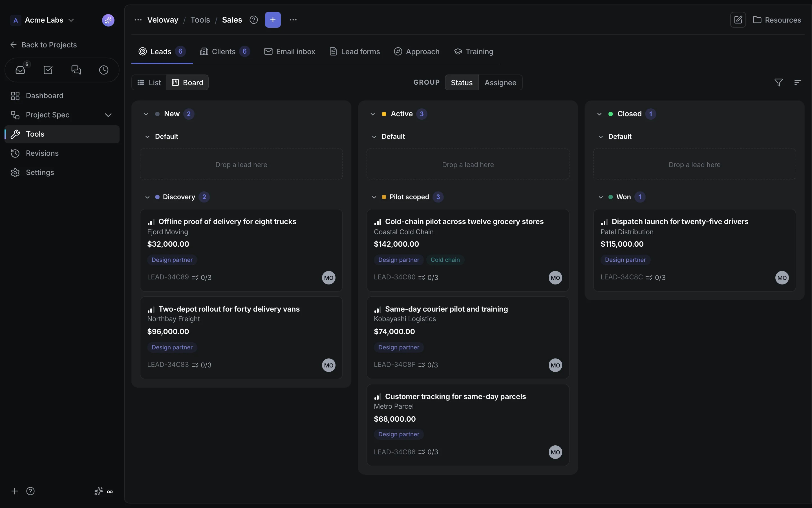Open the Cold-chain pilot lead card

tap(468, 250)
